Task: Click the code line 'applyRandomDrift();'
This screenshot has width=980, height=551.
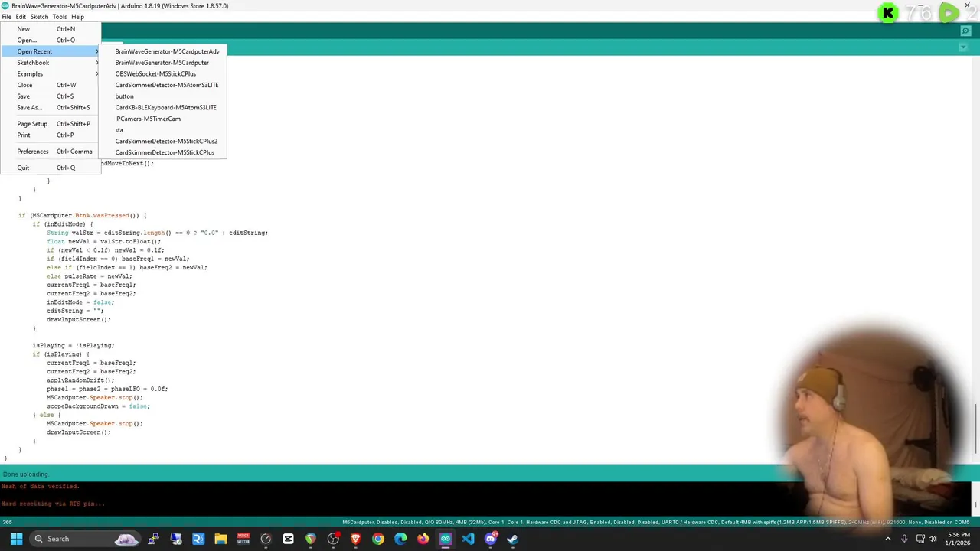Action: pos(80,380)
